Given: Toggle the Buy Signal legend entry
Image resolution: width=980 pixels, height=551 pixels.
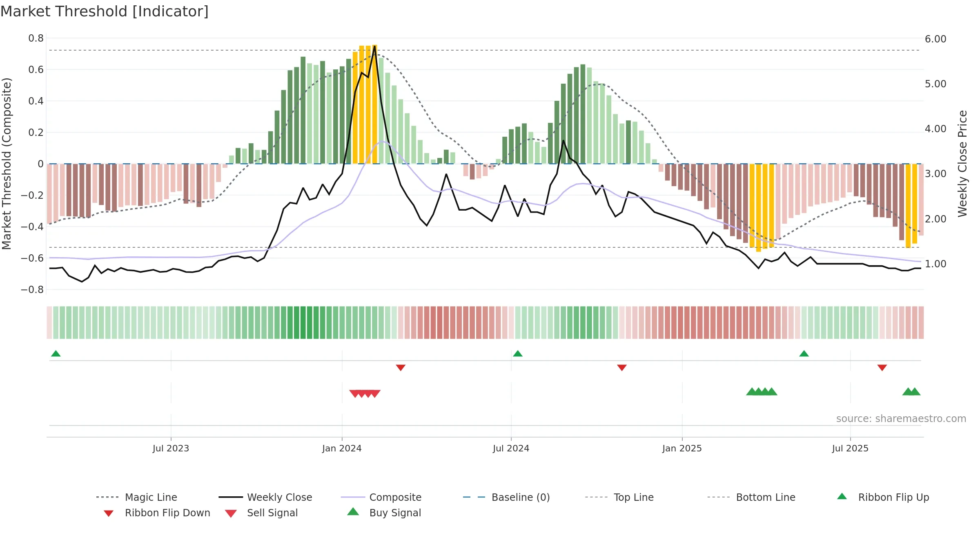Looking at the screenshot, I should pyautogui.click(x=384, y=513).
